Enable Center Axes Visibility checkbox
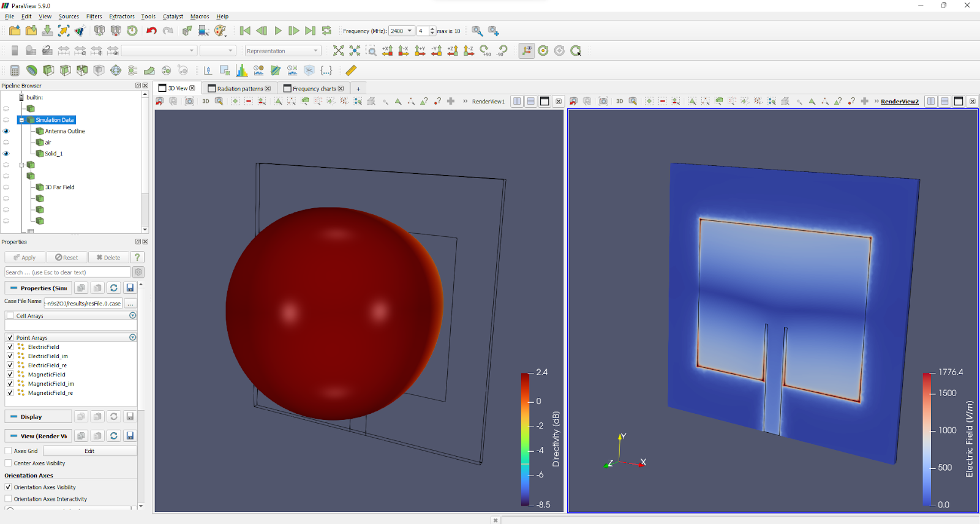The height and width of the screenshot is (524, 980). [x=9, y=463]
